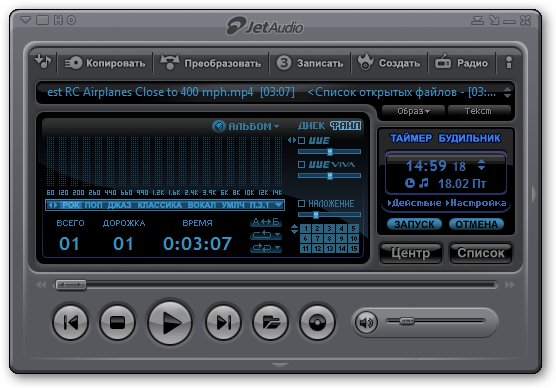The image size is (556, 388).
Task: Click the ЗАПУСК button
Action: (x=414, y=224)
